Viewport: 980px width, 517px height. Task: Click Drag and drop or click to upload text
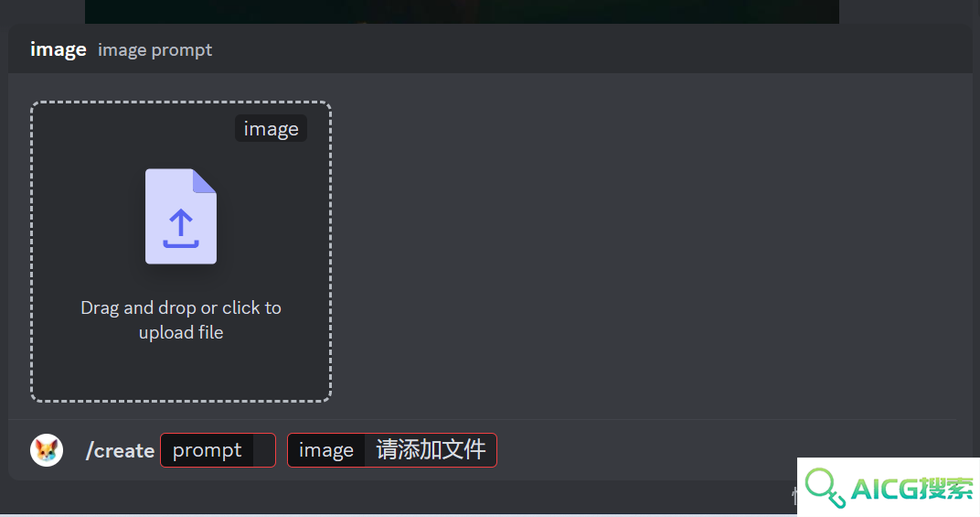click(181, 320)
